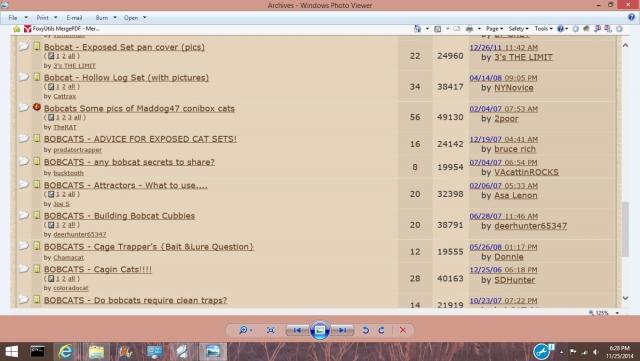The image size is (640, 361).
Task: Open 'BOBCATS - Building Bobcat Cubbies' thread
Action: point(119,216)
